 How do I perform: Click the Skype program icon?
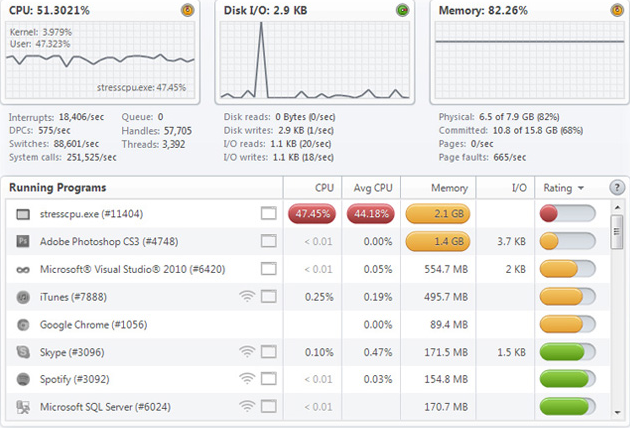pos(23,352)
